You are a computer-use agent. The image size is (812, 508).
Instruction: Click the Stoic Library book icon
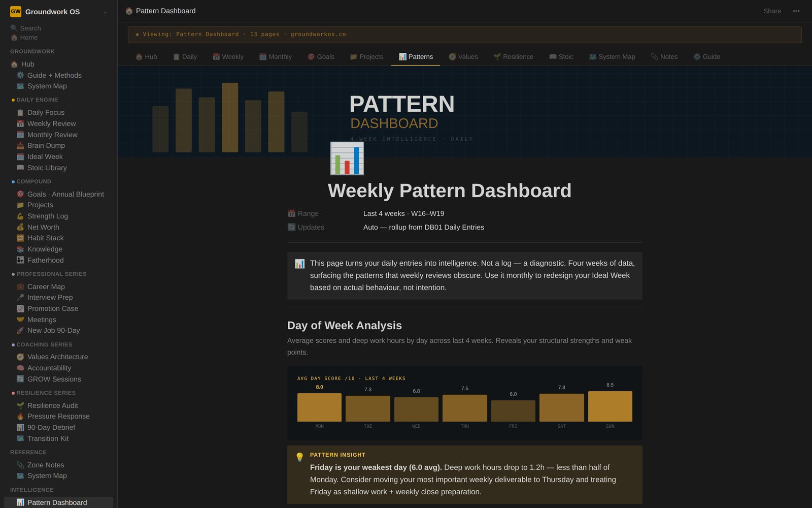(20, 168)
